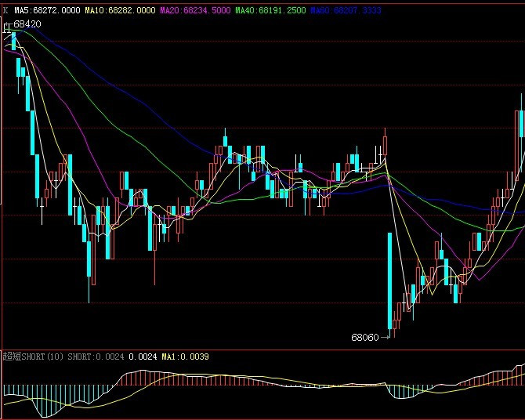Select the MA10 moving average label
Screen dimensions: 525x420
point(120,11)
